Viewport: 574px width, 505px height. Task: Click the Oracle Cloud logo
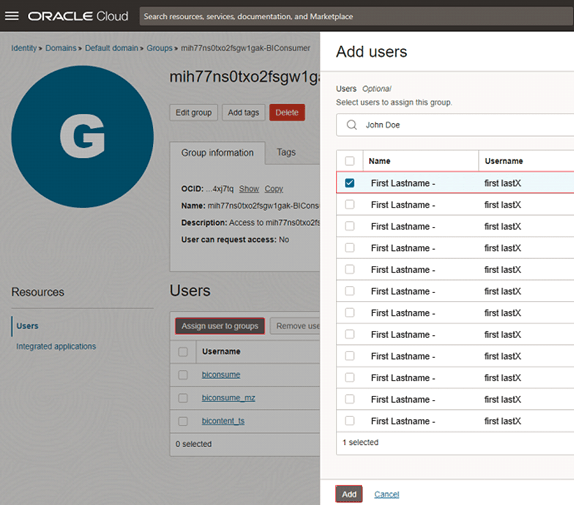(78, 16)
